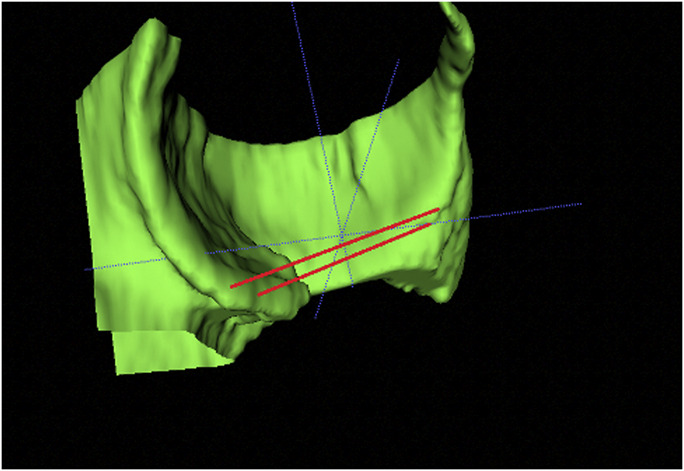Select left end of horizontal blue dotted axis
Screen dimensions: 684x471
coord(86,269)
